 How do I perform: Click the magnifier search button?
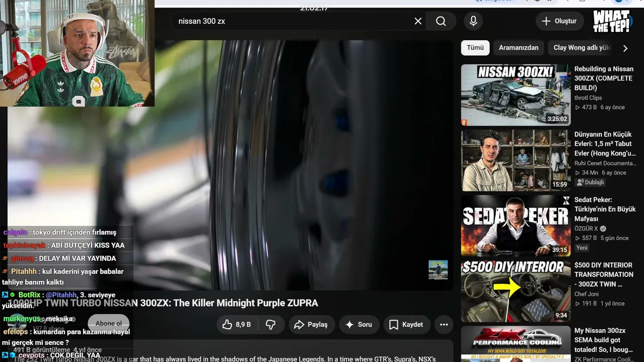click(x=441, y=21)
